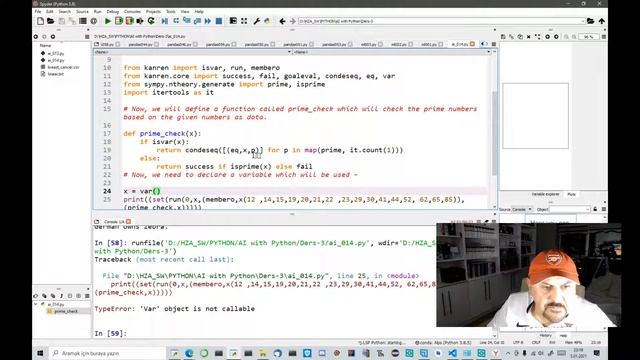Open the Tools menu
The width and height of the screenshot is (640, 360).
point(171,12)
